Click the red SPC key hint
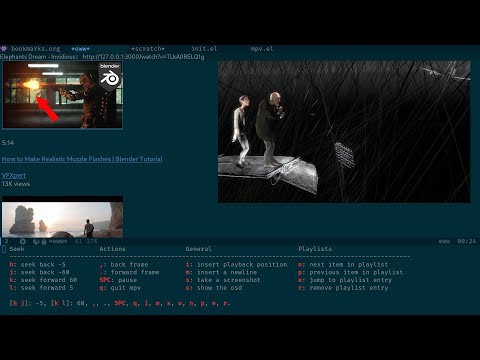The height and width of the screenshot is (360, 480). tap(120, 303)
